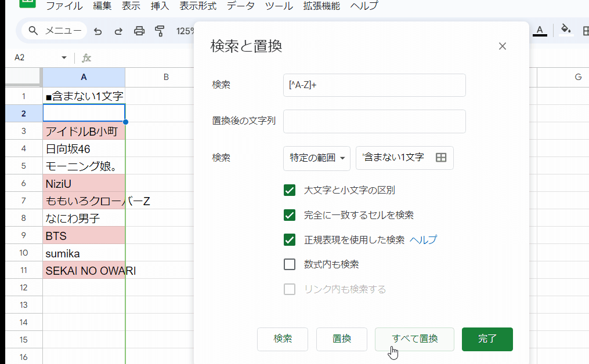Open the ヘルプ menu
The width and height of the screenshot is (589, 364).
coord(364,6)
